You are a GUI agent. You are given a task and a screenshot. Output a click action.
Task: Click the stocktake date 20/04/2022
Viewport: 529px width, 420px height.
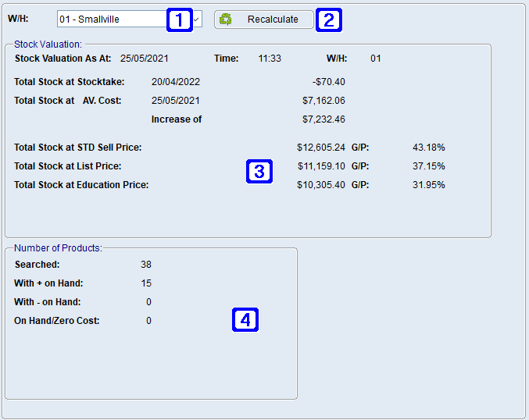pos(176,82)
